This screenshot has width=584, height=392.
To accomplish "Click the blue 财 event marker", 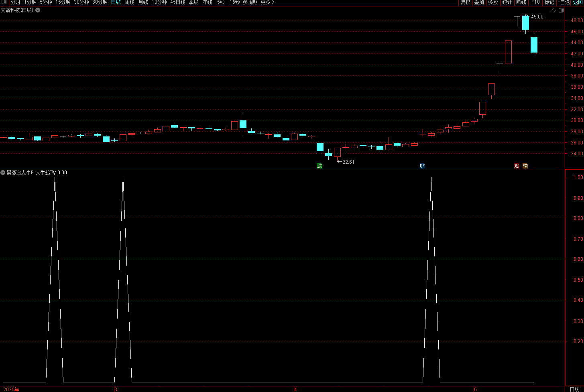I will 422,166.
